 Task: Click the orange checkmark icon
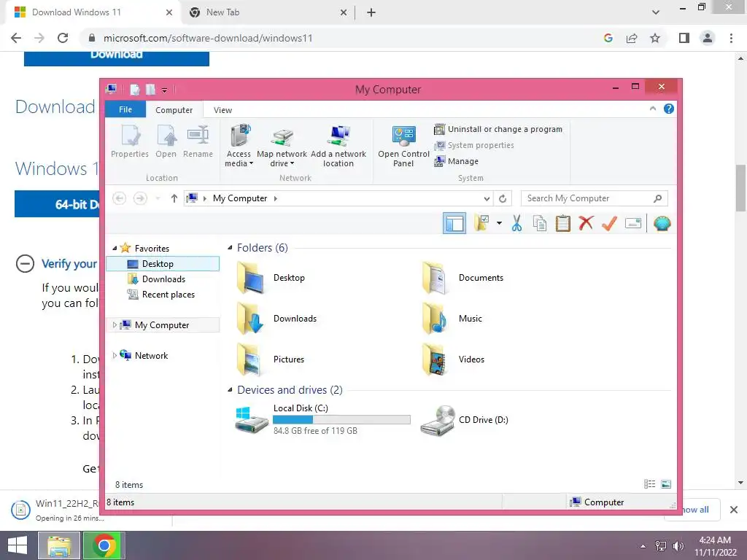coord(609,223)
